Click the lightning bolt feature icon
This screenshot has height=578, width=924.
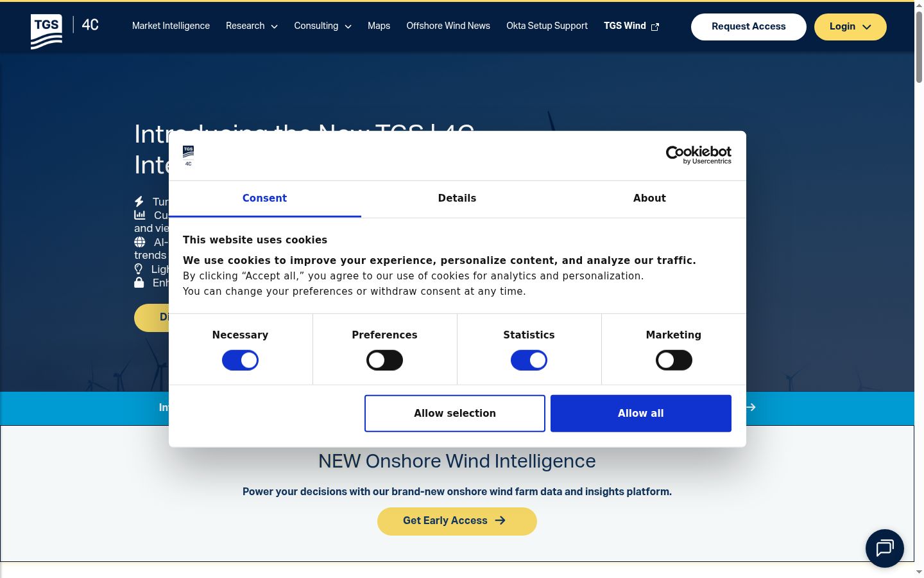pos(139,202)
